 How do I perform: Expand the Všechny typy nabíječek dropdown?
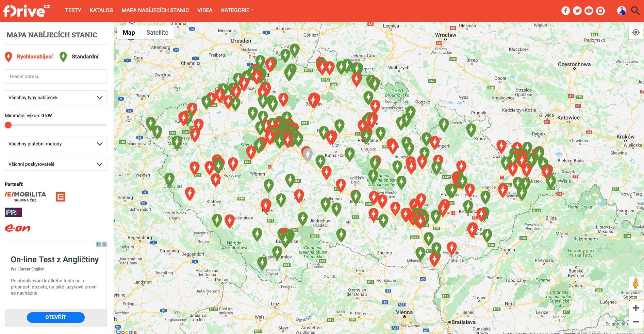[55, 97]
